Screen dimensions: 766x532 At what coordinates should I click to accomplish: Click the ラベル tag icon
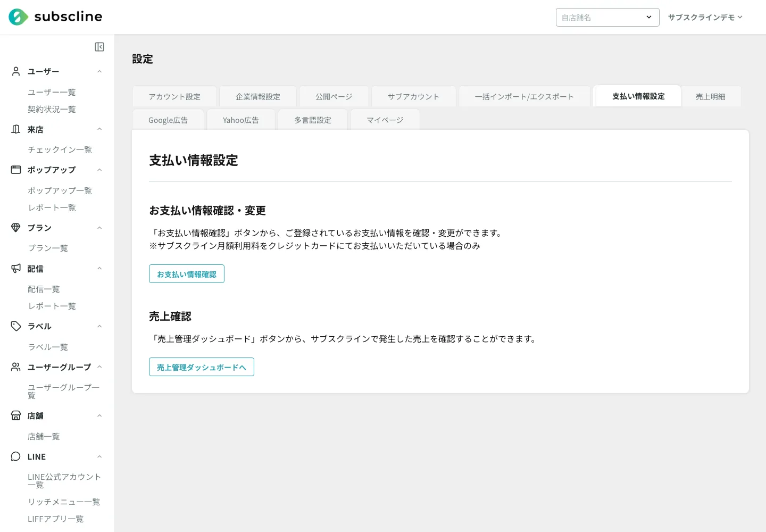tap(16, 326)
